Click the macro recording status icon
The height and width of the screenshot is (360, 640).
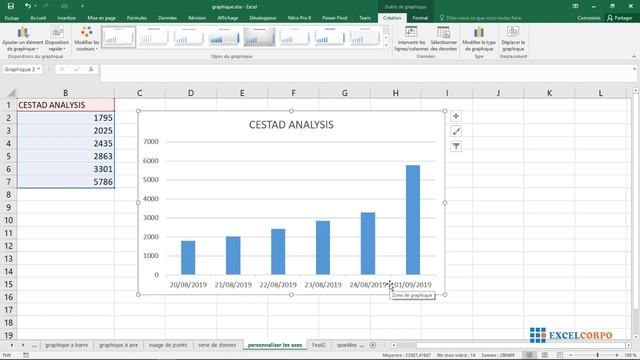26,356
